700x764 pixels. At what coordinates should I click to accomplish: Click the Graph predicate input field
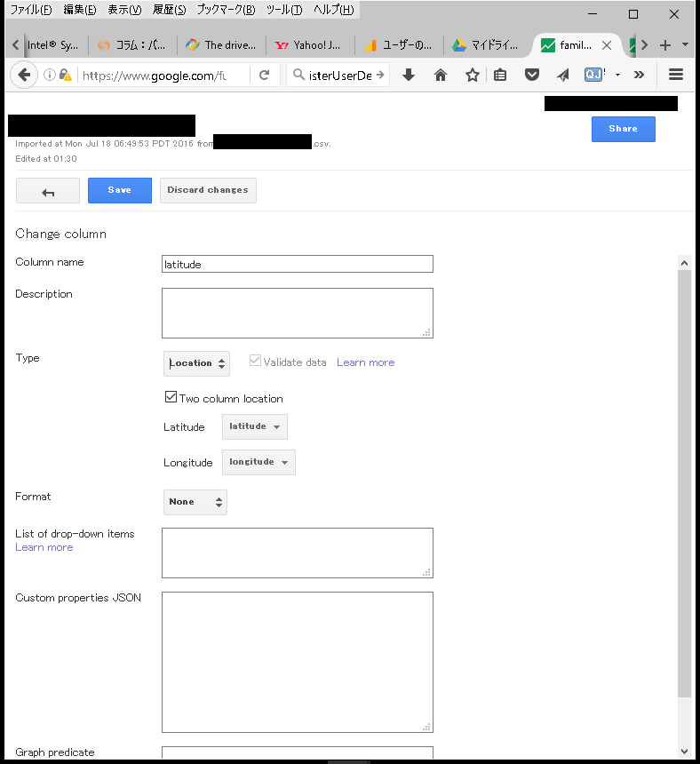[x=298, y=752]
